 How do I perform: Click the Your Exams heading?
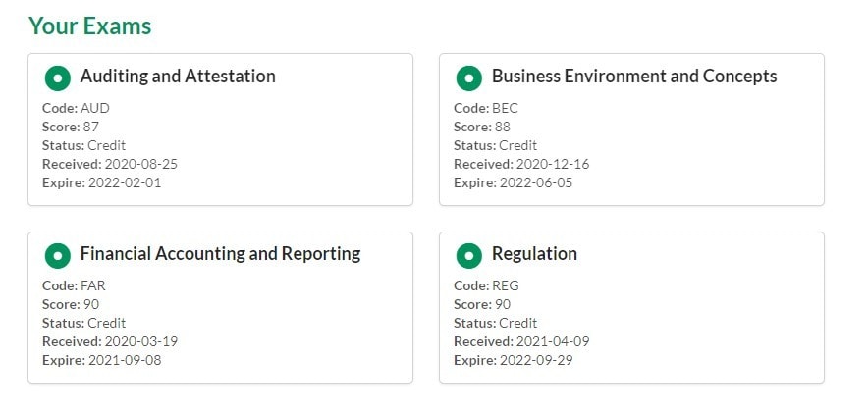tap(89, 26)
